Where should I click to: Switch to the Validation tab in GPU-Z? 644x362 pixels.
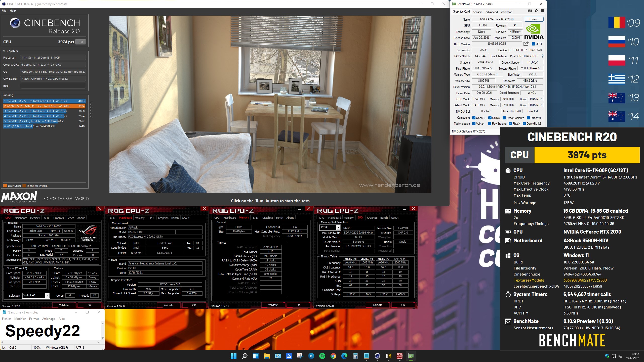[506, 12]
